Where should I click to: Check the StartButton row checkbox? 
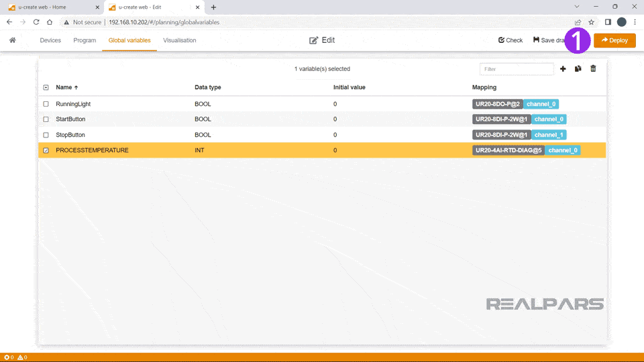point(46,119)
